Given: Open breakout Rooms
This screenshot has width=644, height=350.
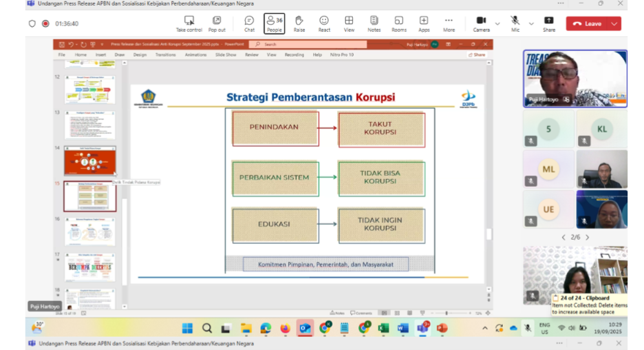Looking at the screenshot, I should [399, 23].
